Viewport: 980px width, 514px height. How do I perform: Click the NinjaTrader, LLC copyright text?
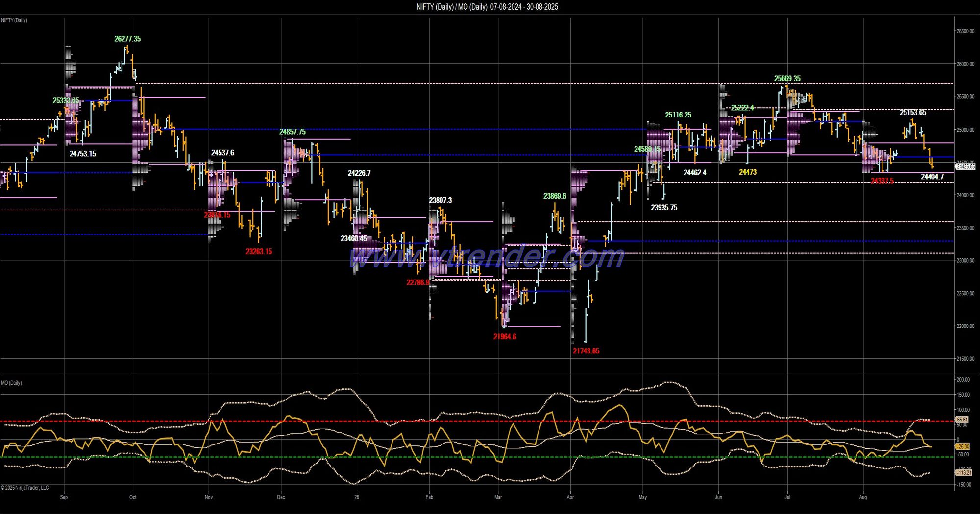tap(25, 488)
